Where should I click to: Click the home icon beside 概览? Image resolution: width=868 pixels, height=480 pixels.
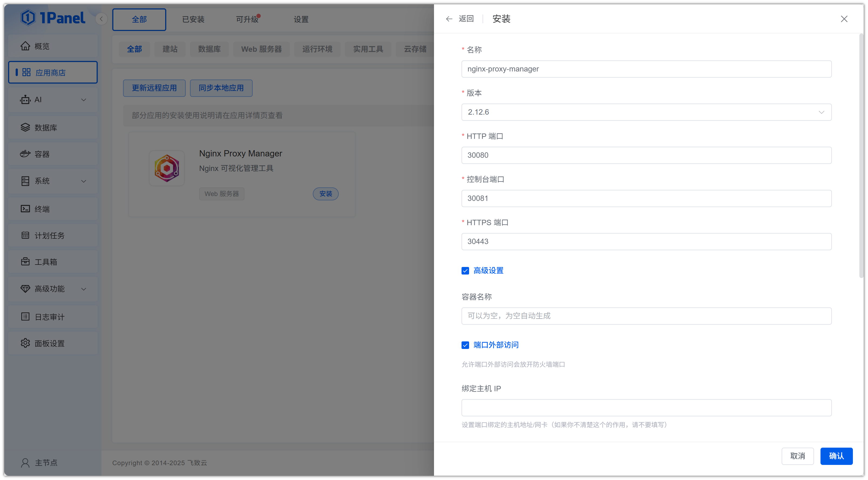pyautogui.click(x=25, y=46)
